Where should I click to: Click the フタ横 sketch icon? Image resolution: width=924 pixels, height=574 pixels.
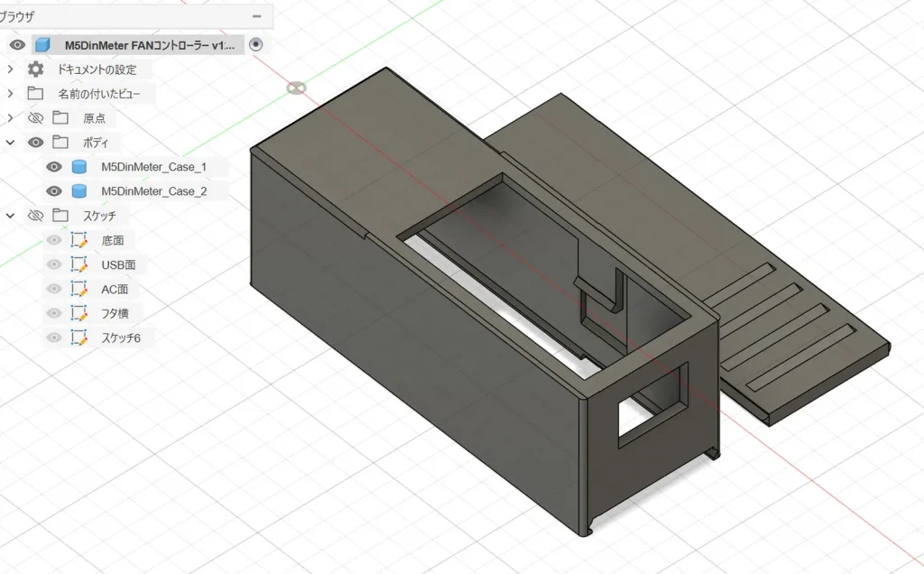[79, 314]
